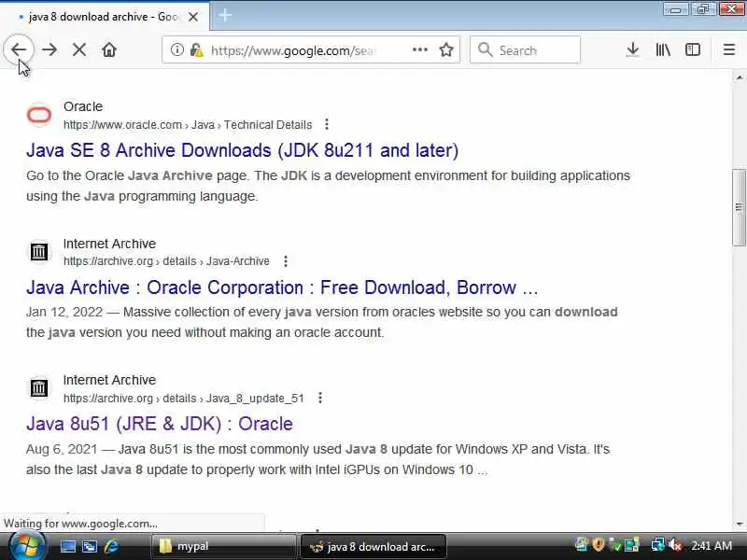Open options for Java_8_update_51 result
Screen dimensions: 747x560
click(320, 398)
